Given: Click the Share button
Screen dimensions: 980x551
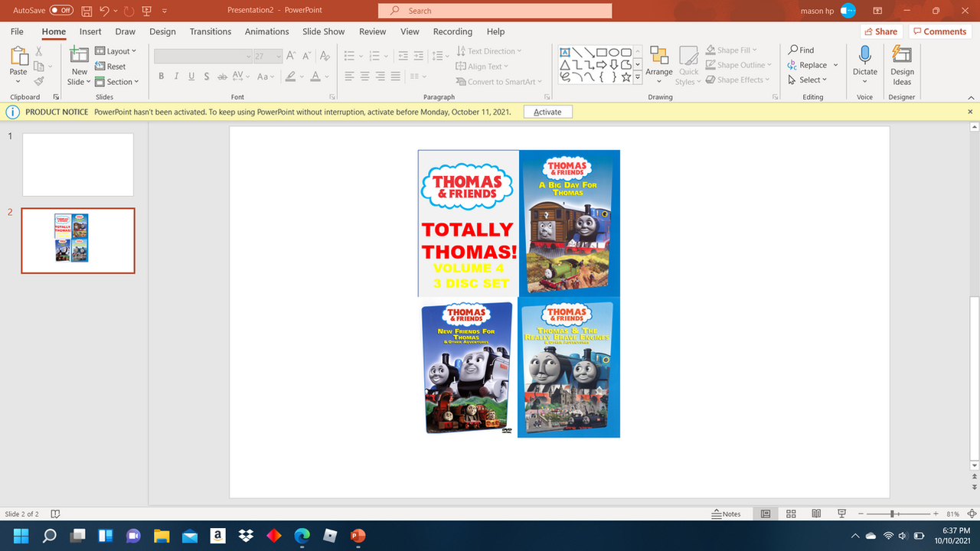Looking at the screenshot, I should [x=880, y=31].
